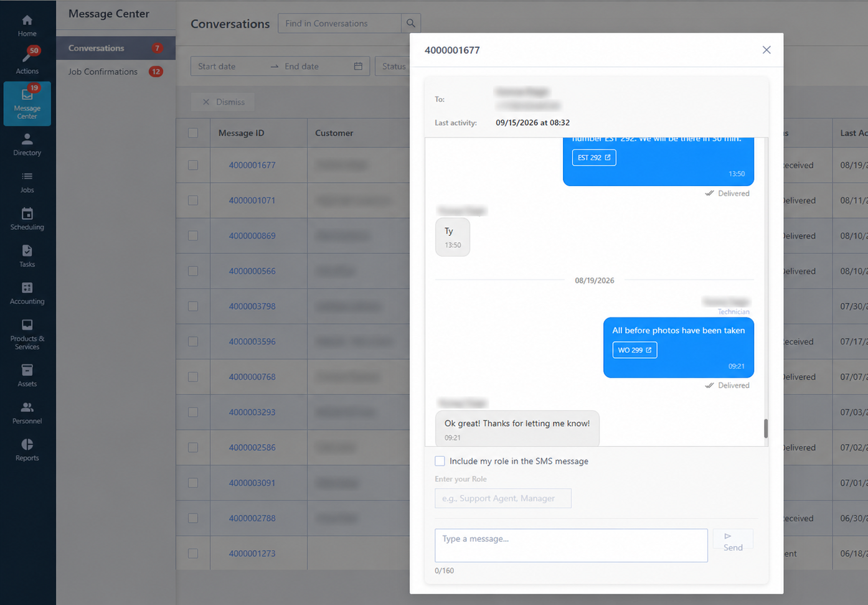Open the date range calendar icon
The width and height of the screenshot is (868, 605).
[358, 67]
